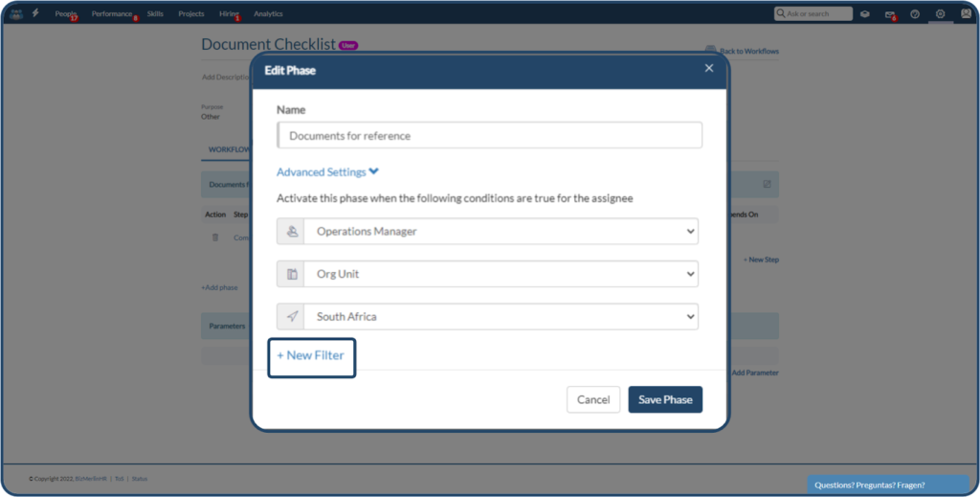
Task: Click the job role icon beside Operations Manager
Action: (291, 231)
